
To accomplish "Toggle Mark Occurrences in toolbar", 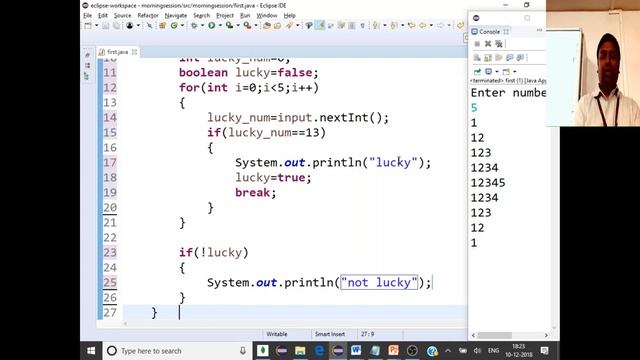I will click(x=320, y=25).
